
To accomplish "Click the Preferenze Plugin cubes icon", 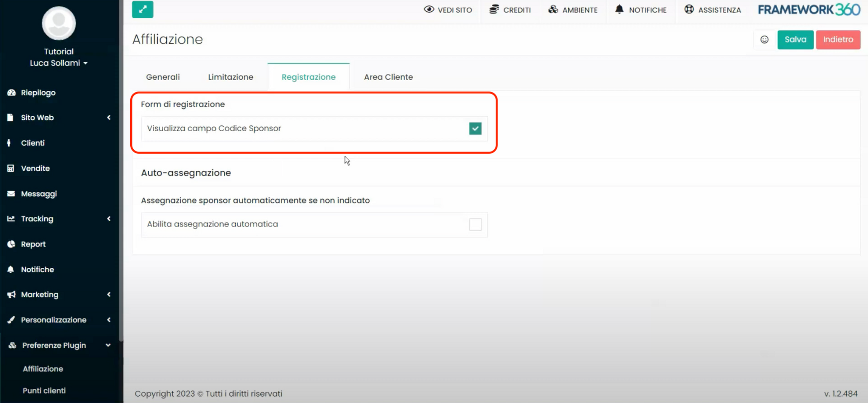I will (x=12, y=346).
